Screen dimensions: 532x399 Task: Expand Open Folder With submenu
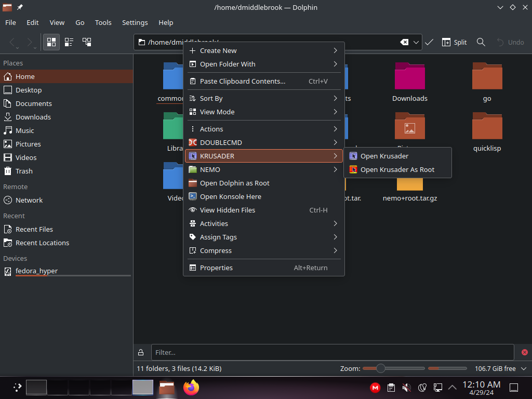click(263, 64)
